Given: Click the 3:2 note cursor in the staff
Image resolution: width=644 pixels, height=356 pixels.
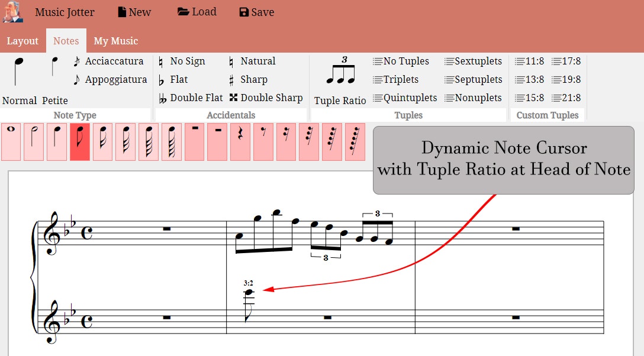Looking at the screenshot, I should [249, 293].
